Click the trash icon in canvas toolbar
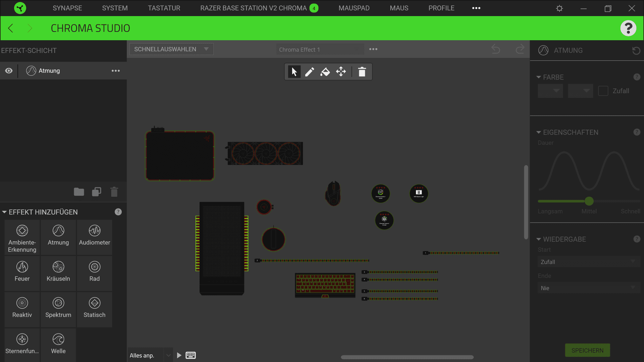This screenshot has width=644, height=362. click(x=362, y=72)
